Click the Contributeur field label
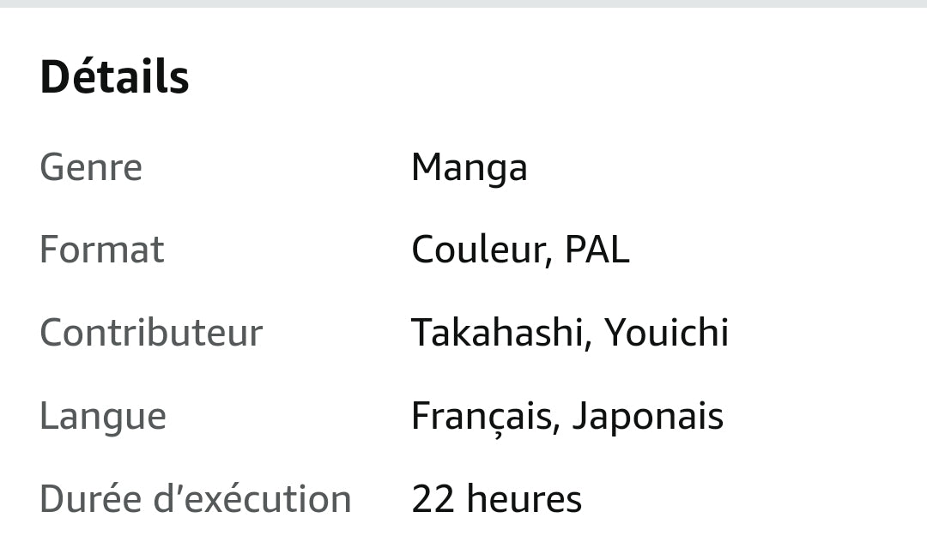This screenshot has height=560, width=927. [x=151, y=333]
